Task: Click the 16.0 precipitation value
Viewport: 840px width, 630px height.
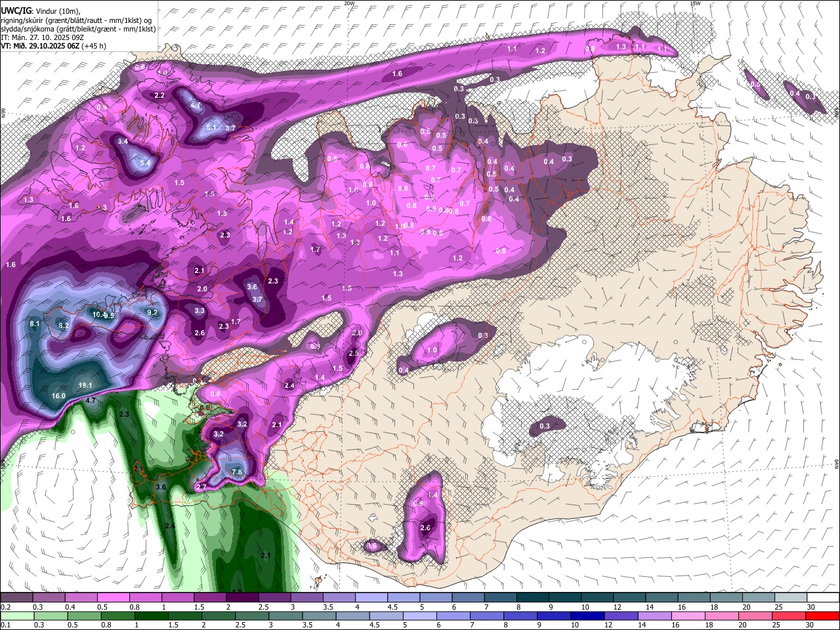Action: point(58,396)
